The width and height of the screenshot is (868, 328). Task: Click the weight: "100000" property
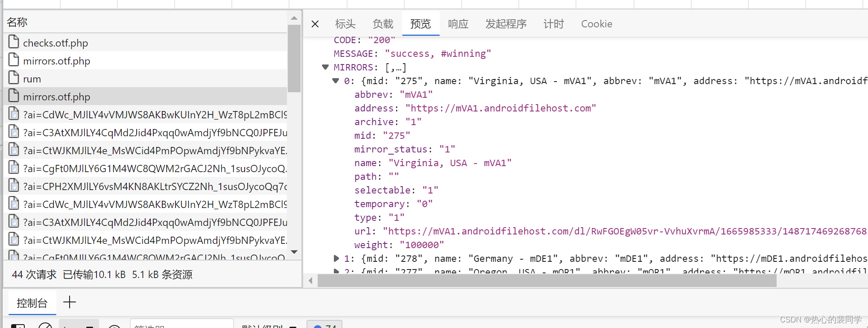tap(399, 245)
